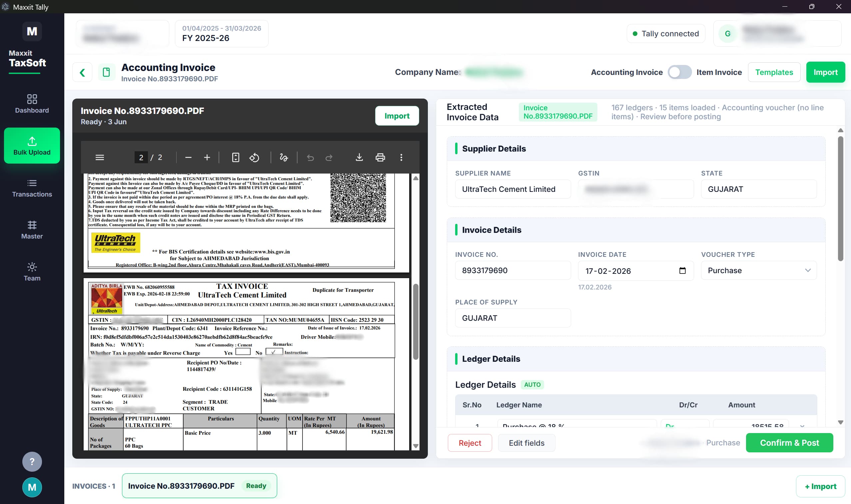Click the Ledger Name column header
The width and height of the screenshot is (851, 504).
(x=519, y=405)
